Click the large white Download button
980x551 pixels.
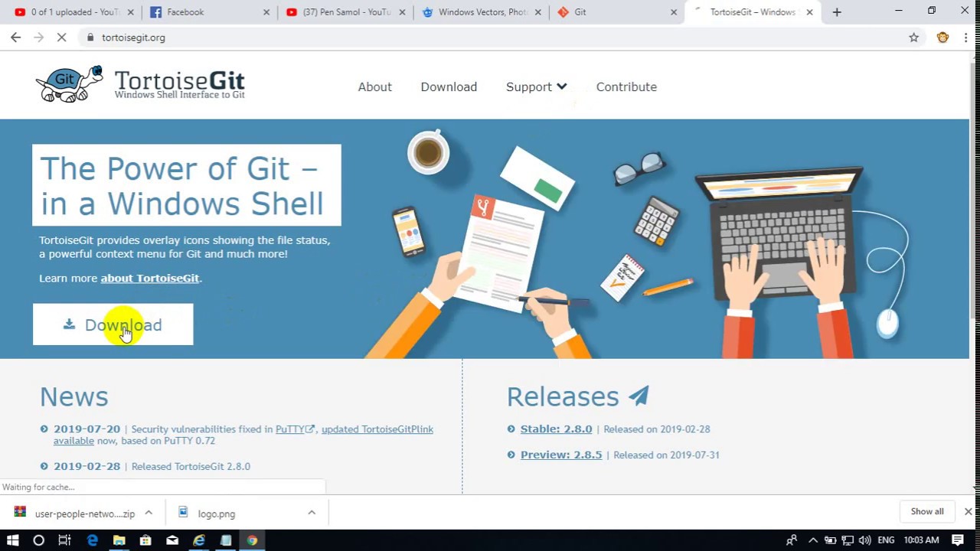click(113, 324)
